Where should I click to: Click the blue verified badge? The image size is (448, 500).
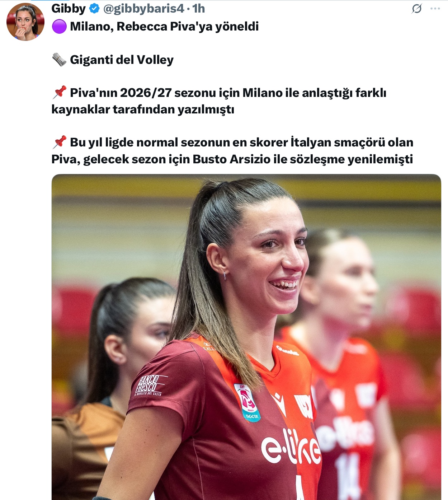click(x=94, y=9)
